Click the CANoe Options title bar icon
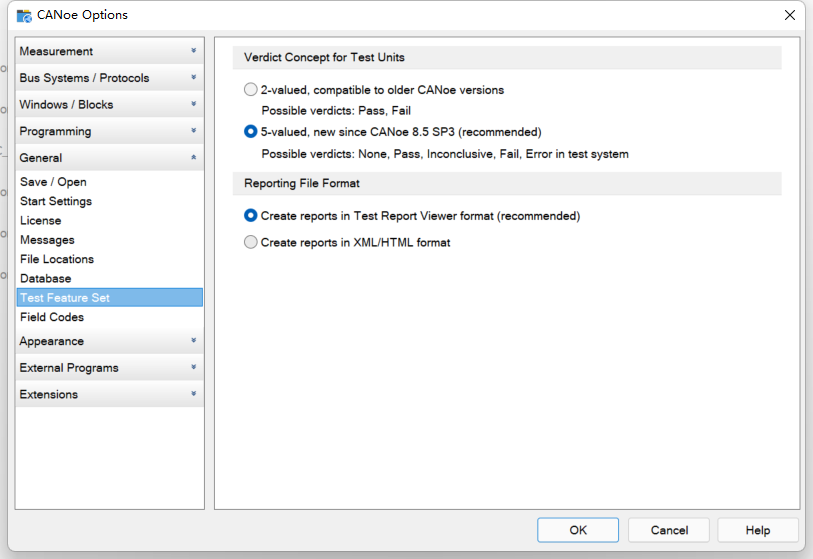 coord(24,15)
